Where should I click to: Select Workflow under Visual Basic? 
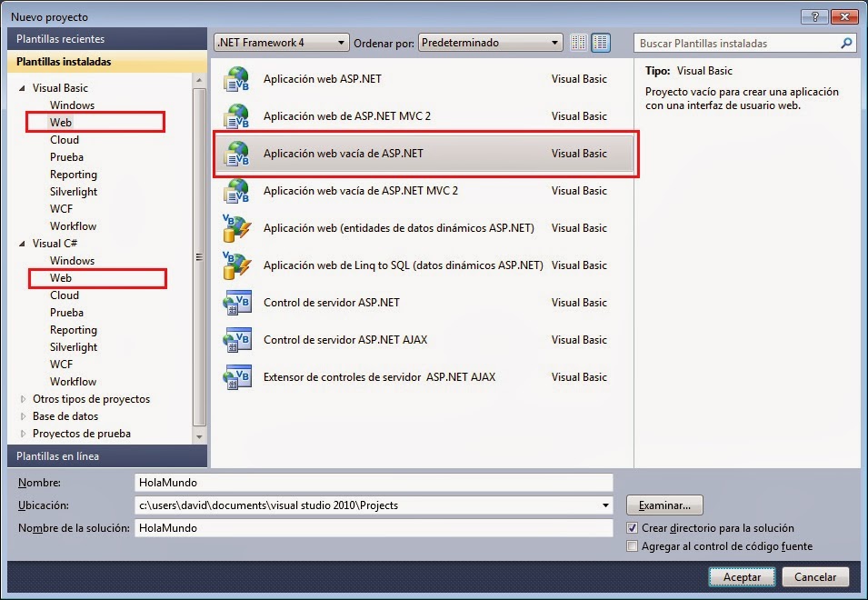point(73,225)
